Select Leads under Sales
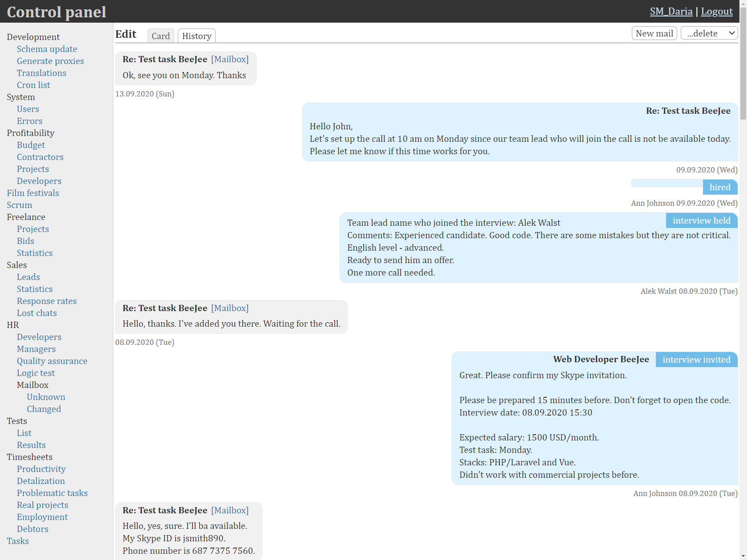747x560 pixels. click(x=28, y=277)
